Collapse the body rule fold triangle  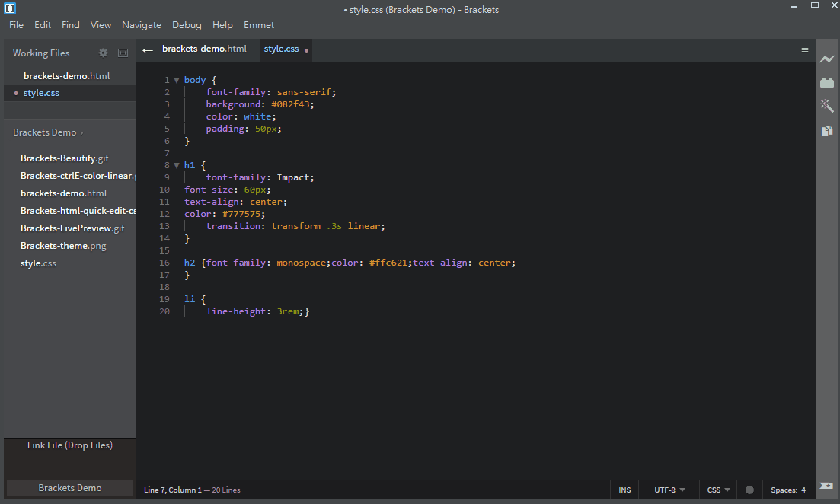click(x=177, y=80)
